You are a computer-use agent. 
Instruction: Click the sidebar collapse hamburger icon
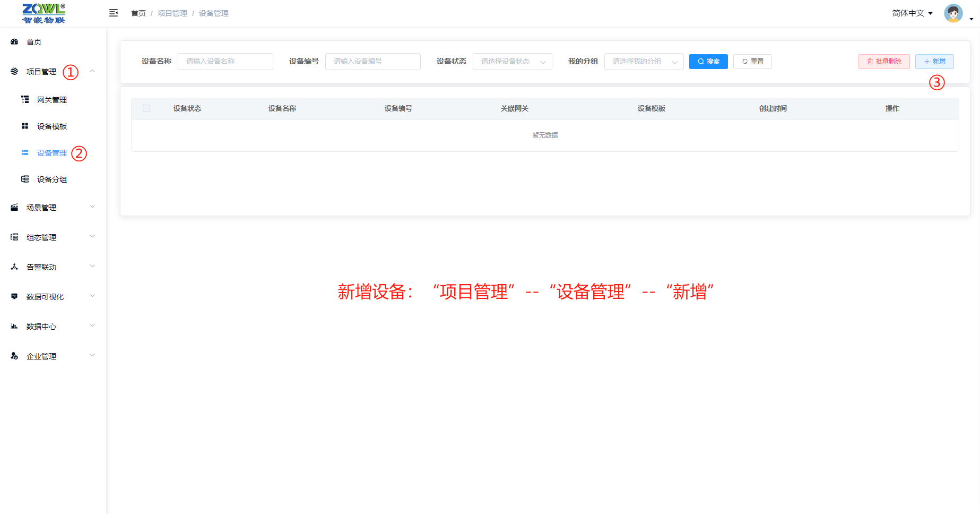(x=113, y=13)
